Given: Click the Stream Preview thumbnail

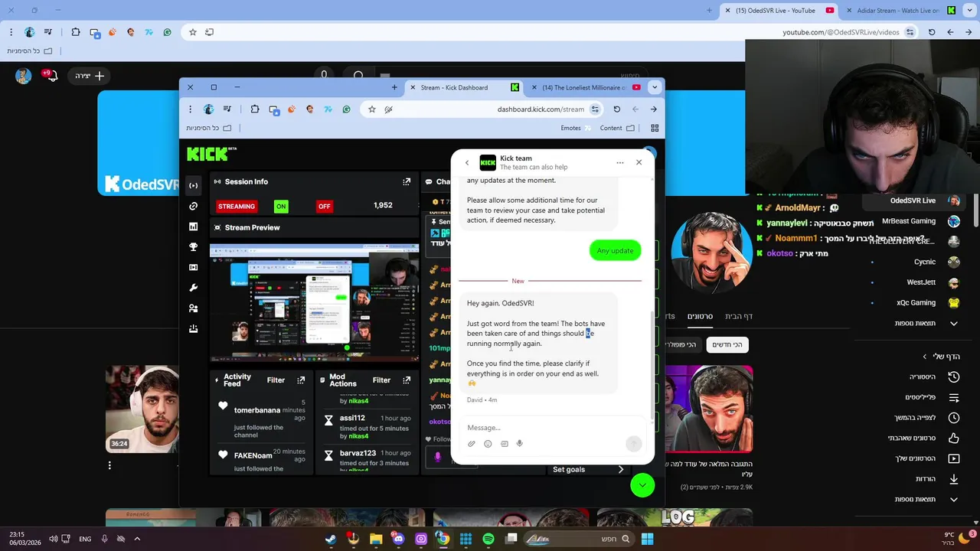Looking at the screenshot, I should pyautogui.click(x=315, y=303).
